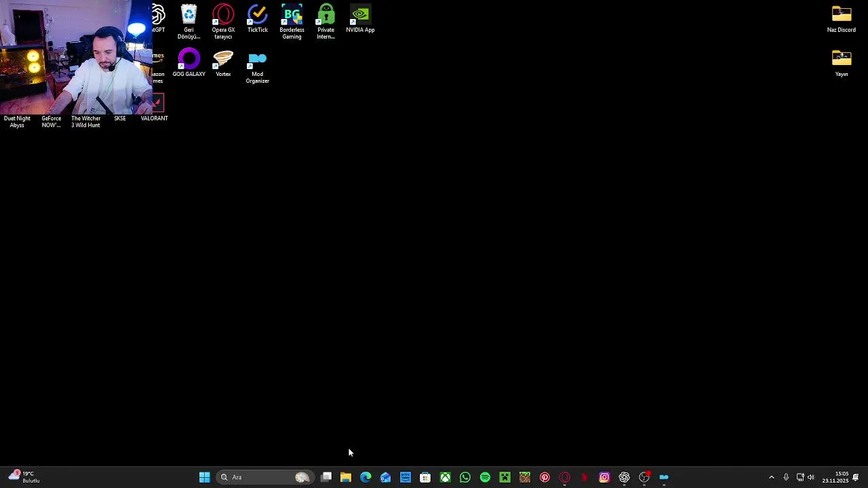Open the weather widget showing 19°C Bulutlu
The width and height of the screenshot is (868, 488).
(x=24, y=477)
